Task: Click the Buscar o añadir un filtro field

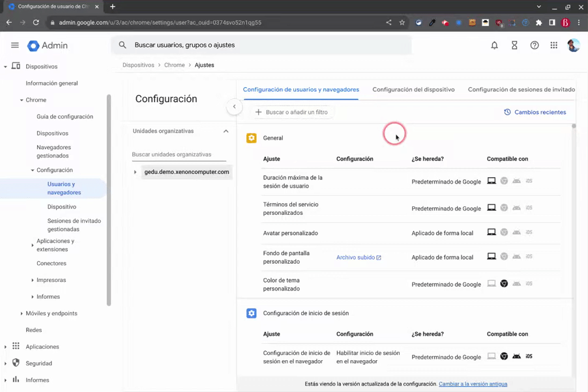Action: (x=292, y=112)
